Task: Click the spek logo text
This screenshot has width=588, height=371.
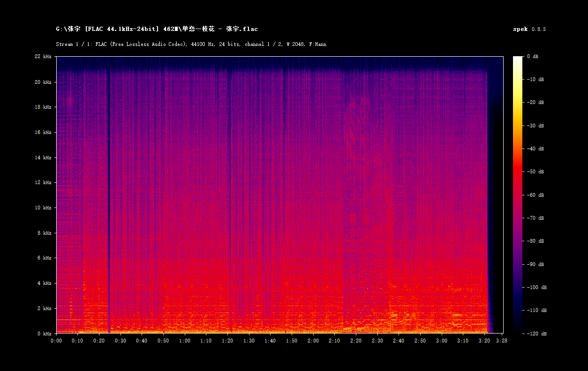Action: point(520,29)
